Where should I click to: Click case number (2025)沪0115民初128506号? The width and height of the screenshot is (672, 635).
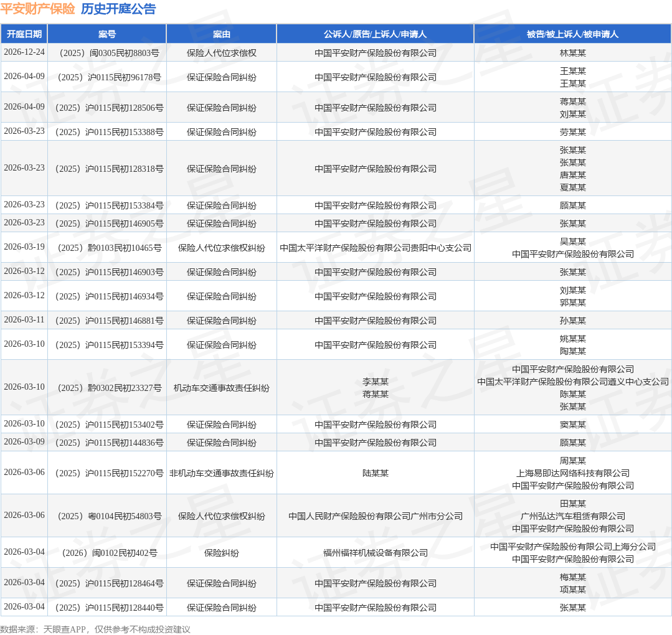pyautogui.click(x=106, y=108)
